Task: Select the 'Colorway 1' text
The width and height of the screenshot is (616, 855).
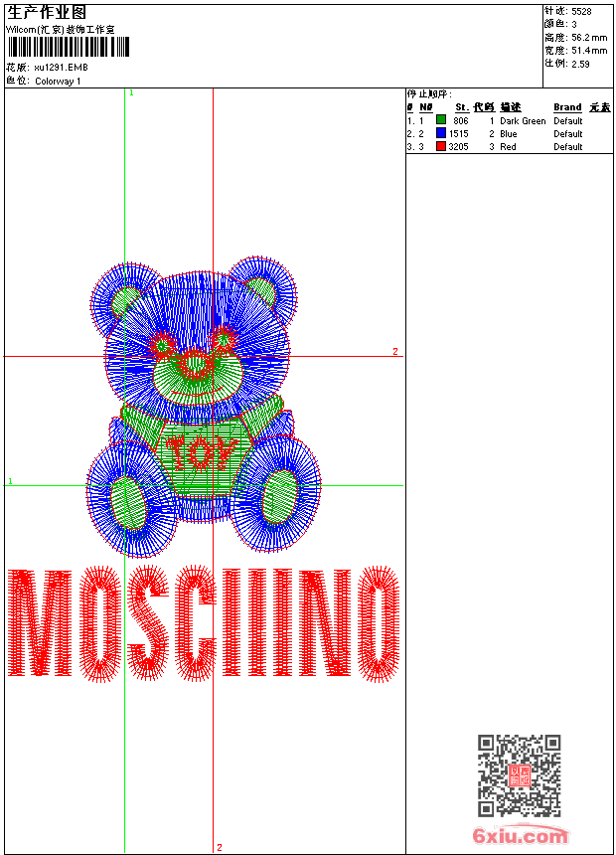Action: pyautogui.click(x=58, y=82)
